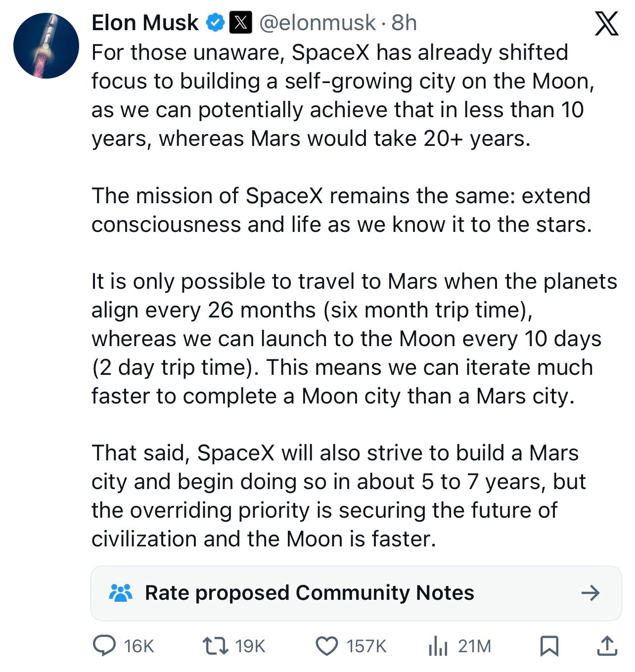Open Rate proposed Community Notes

(x=309, y=592)
